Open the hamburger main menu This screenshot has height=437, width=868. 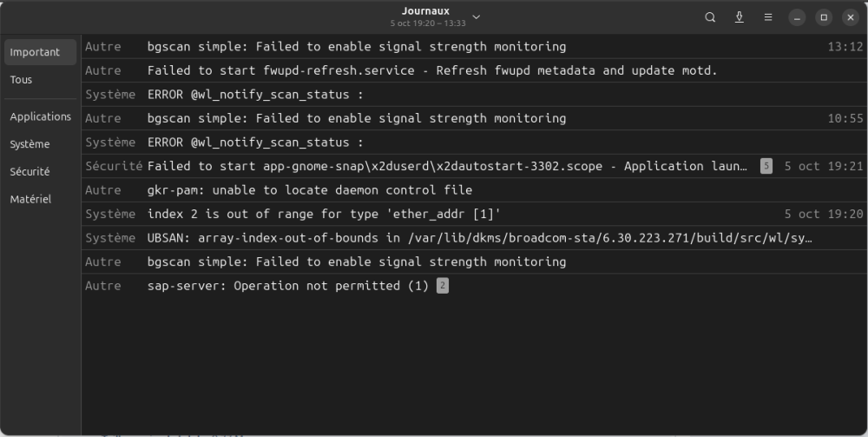tap(768, 17)
